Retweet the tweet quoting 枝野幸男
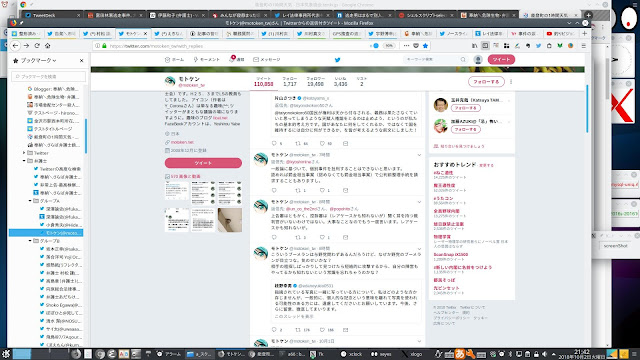Image resolution: width=640 pixels, height=360 pixels. click(298, 330)
